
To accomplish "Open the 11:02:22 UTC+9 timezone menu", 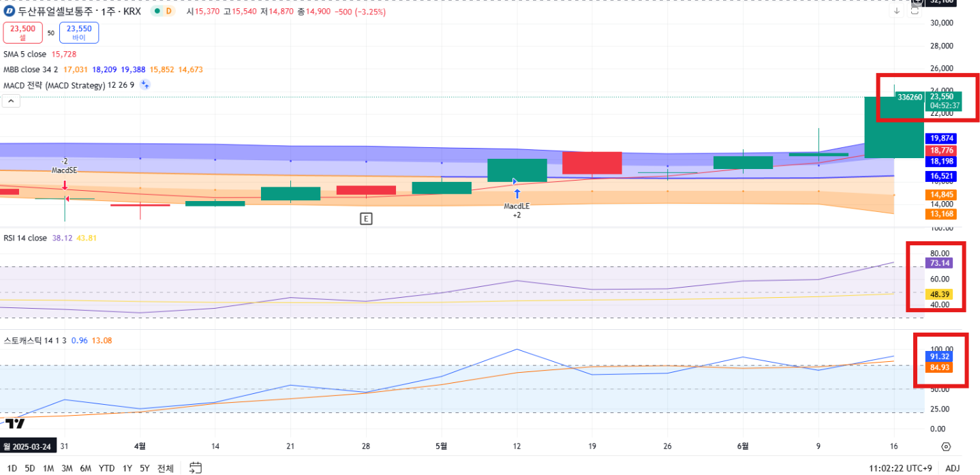I will click(x=900, y=468).
